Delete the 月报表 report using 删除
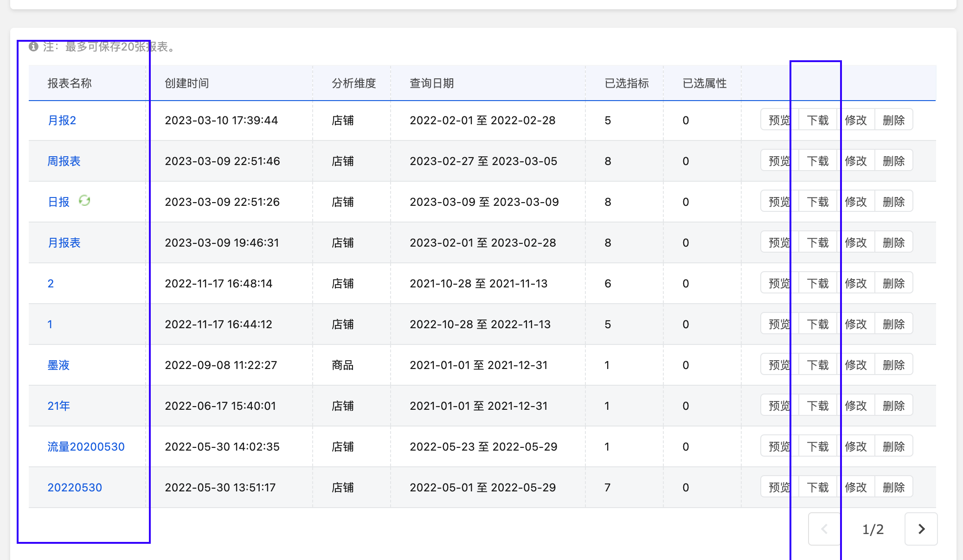This screenshot has width=963, height=560. 894,242
